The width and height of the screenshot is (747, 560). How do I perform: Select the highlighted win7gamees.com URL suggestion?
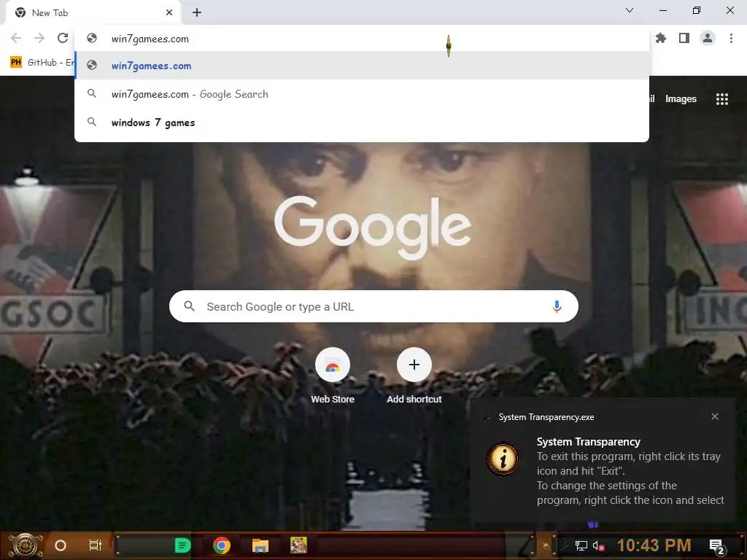pos(362,66)
